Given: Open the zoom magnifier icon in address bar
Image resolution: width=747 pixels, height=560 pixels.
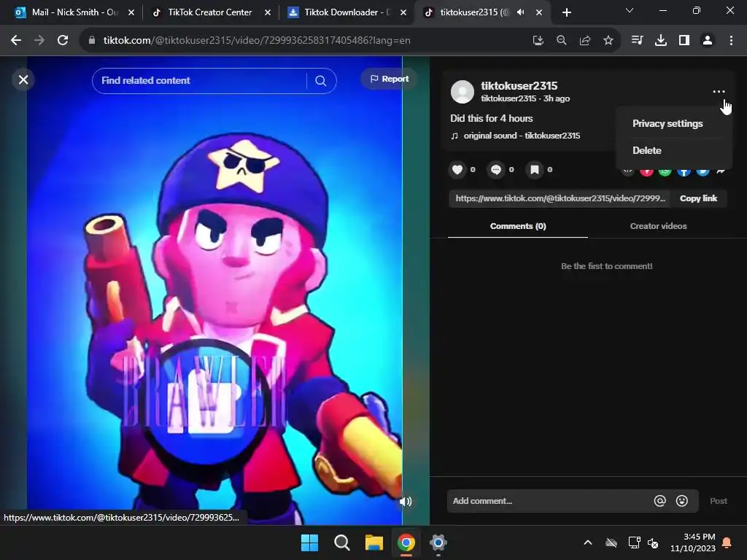Looking at the screenshot, I should coord(561,41).
